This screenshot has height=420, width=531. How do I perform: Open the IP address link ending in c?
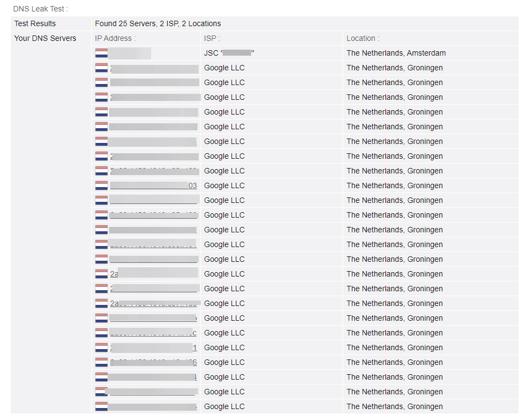[153, 333]
